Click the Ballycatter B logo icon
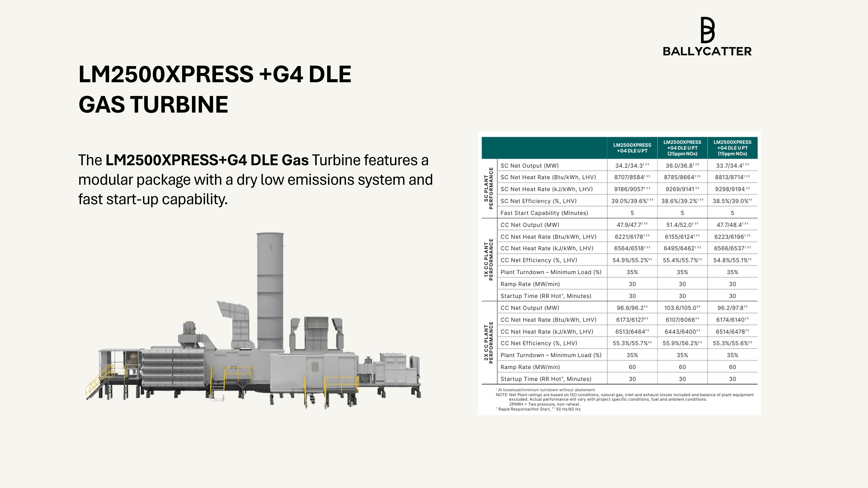The image size is (868, 488). [x=707, y=30]
